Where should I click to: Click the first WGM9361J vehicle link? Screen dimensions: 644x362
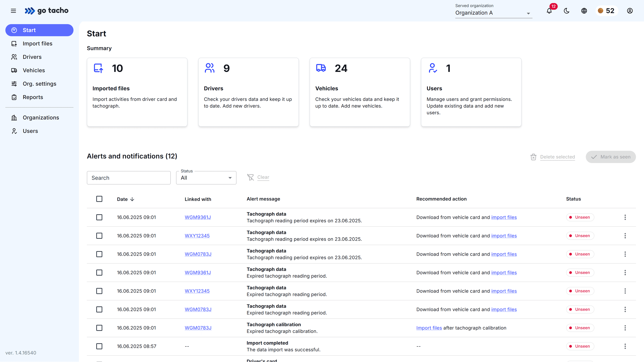pyautogui.click(x=198, y=217)
